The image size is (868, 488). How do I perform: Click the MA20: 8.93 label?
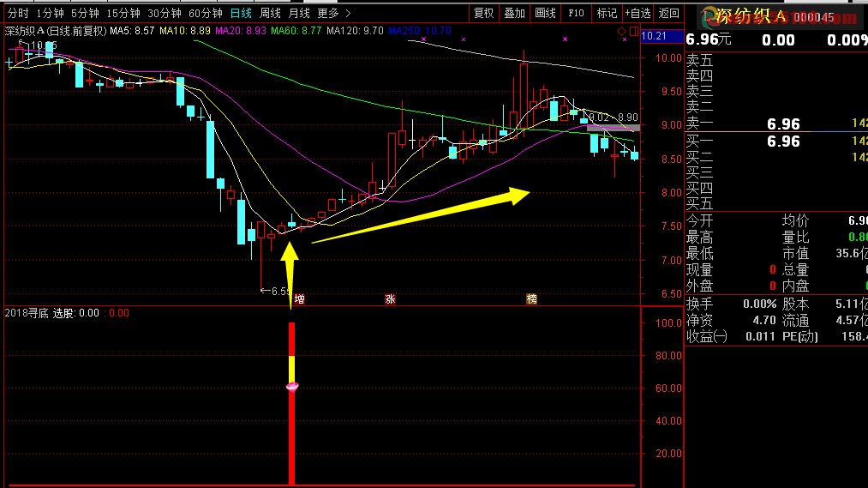click(x=240, y=31)
